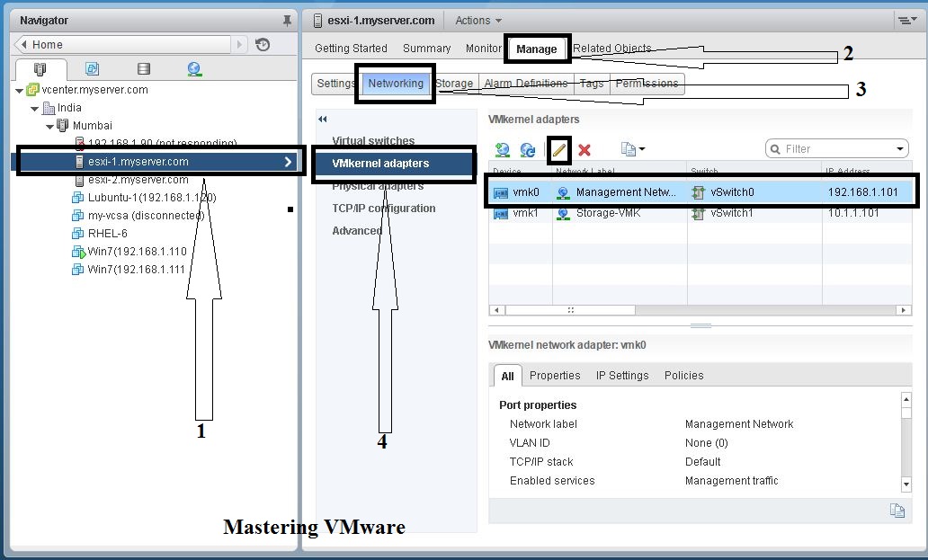Viewport: 928px width, 560px height.
Task: Click the forward arrow next to Home
Action: pos(240,44)
